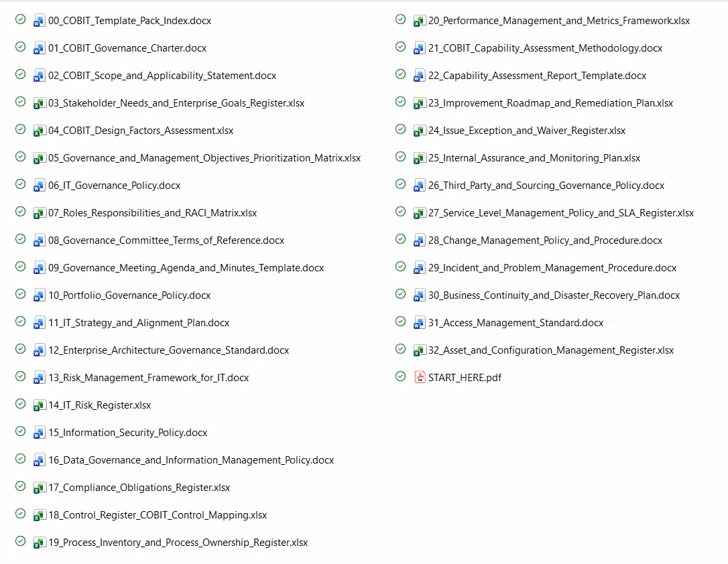Click Word icon of 28_Change_Management_Policy_and_Procedure.docx
This screenshot has width=728, height=564.
tap(419, 240)
